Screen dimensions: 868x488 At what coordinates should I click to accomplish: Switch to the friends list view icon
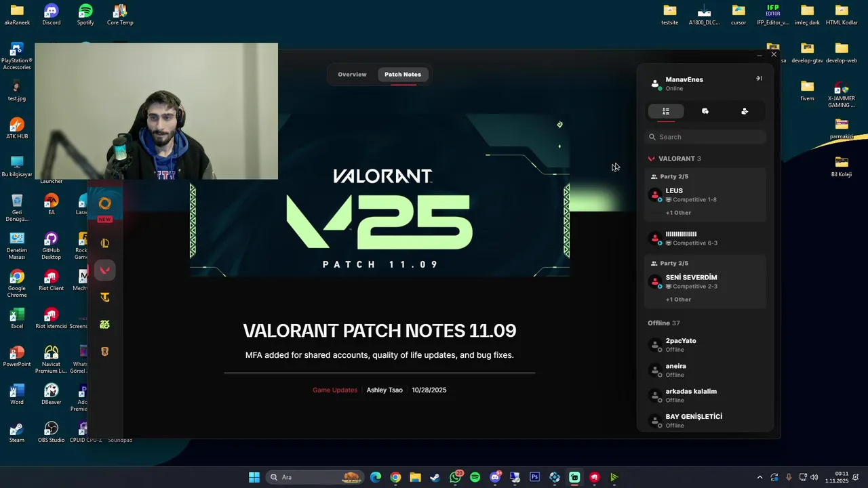pos(666,111)
